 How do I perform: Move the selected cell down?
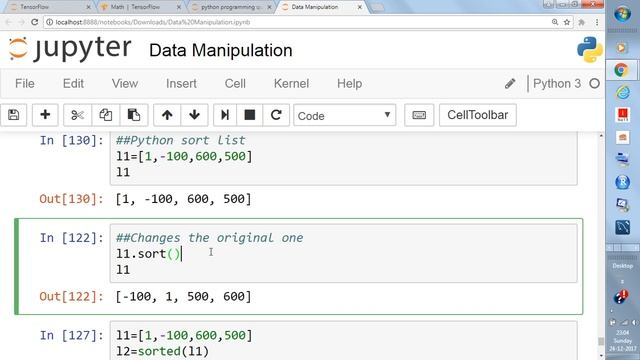tap(194, 115)
